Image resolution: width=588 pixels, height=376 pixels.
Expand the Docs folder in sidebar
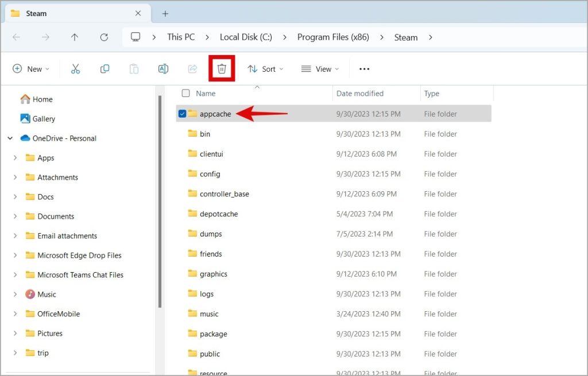pos(15,197)
